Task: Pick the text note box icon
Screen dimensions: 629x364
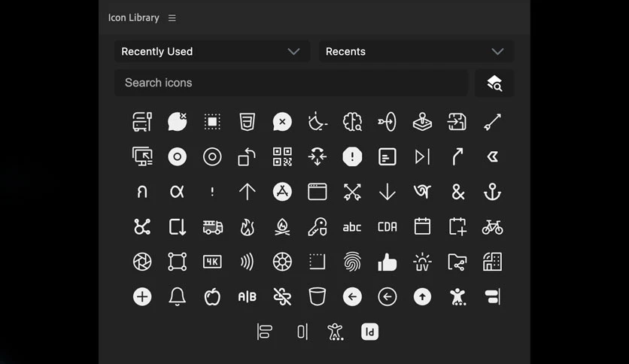Action: pyautogui.click(x=387, y=156)
